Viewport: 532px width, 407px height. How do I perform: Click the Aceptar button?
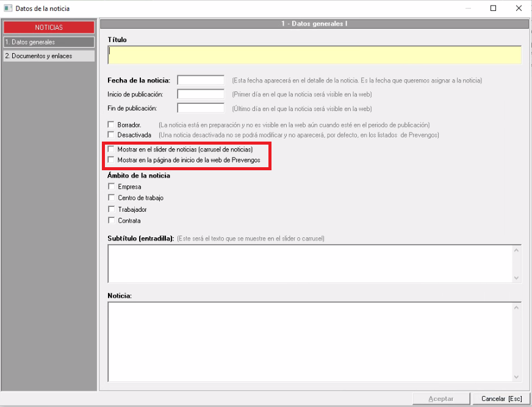[x=441, y=398]
